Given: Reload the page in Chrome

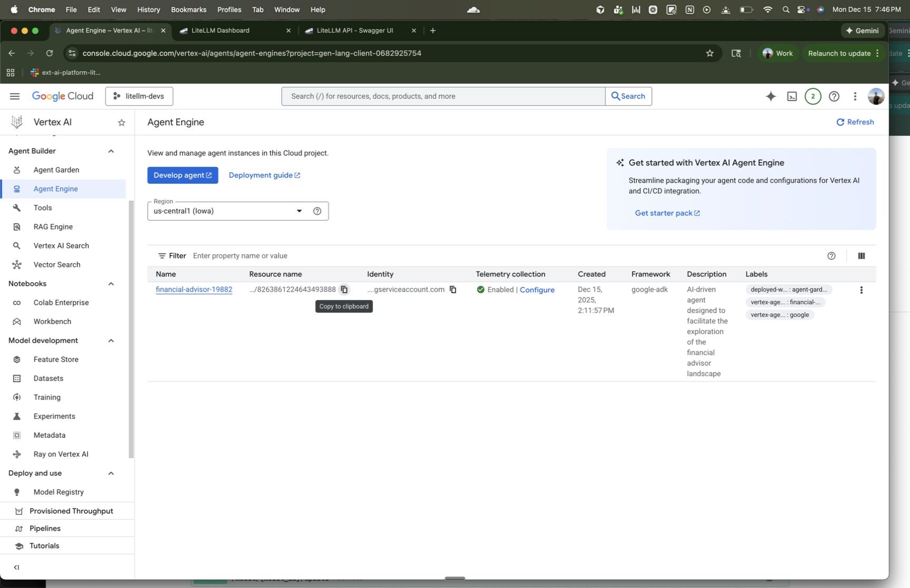Looking at the screenshot, I should [x=50, y=53].
